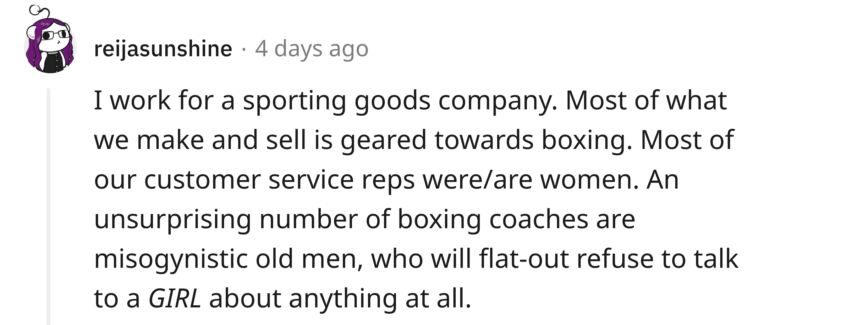Click the line starting "we make and sell"

point(414,140)
